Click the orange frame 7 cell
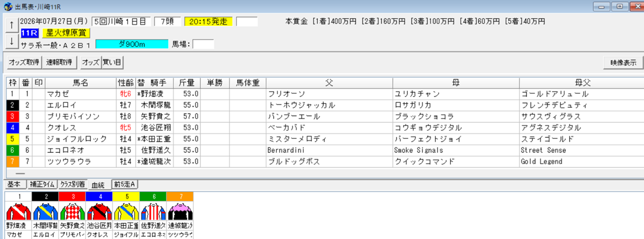 click(x=13, y=161)
